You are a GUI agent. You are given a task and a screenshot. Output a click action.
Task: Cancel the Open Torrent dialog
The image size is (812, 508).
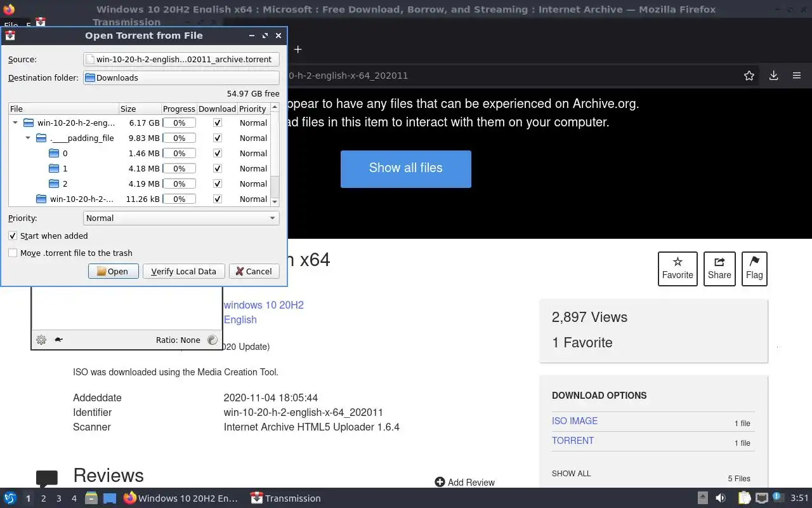click(254, 271)
